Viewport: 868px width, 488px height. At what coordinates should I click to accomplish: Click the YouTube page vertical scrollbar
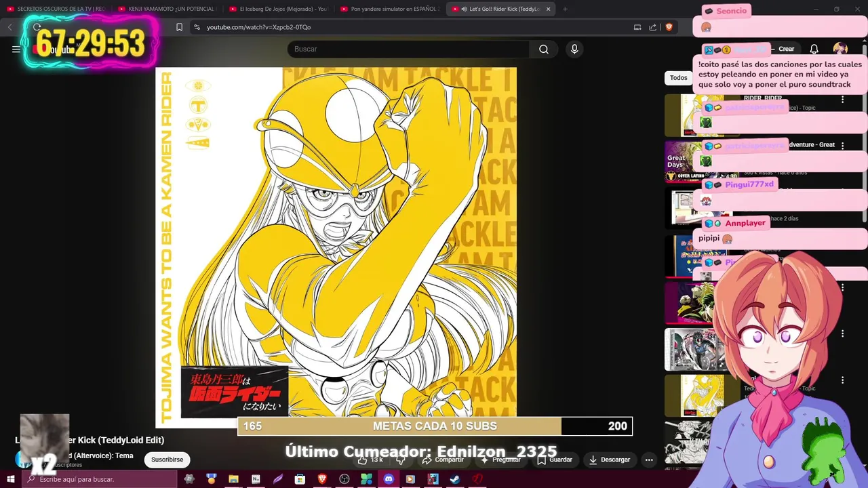(x=865, y=132)
